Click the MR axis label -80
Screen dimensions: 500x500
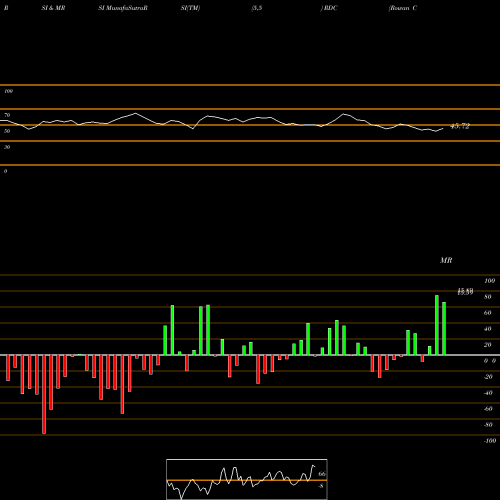click(488, 425)
